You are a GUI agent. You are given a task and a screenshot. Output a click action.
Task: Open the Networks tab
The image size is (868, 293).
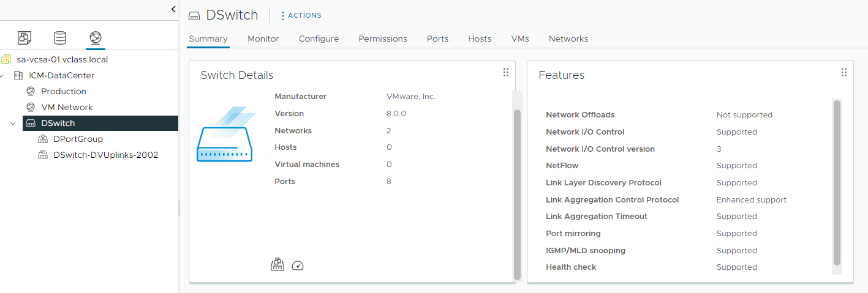(x=568, y=39)
